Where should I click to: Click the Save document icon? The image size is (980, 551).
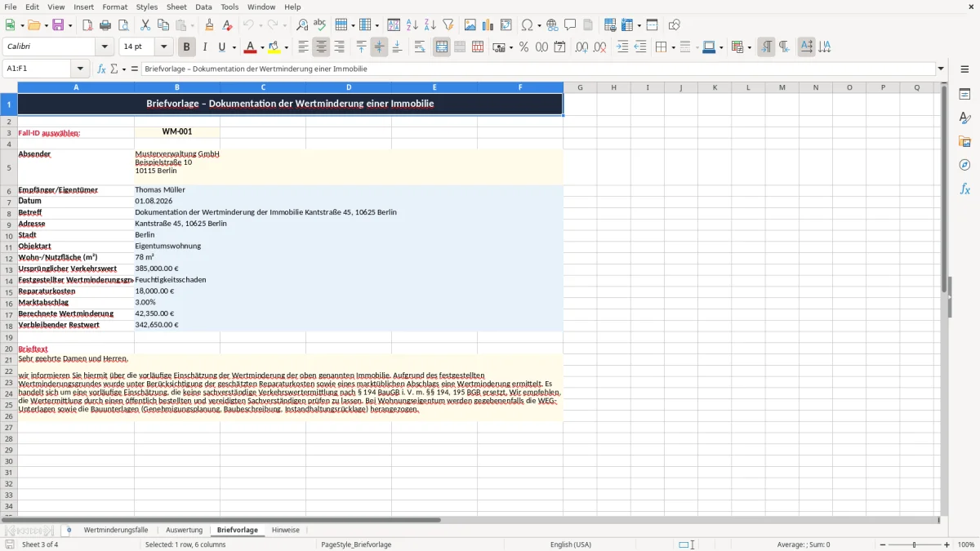click(58, 25)
